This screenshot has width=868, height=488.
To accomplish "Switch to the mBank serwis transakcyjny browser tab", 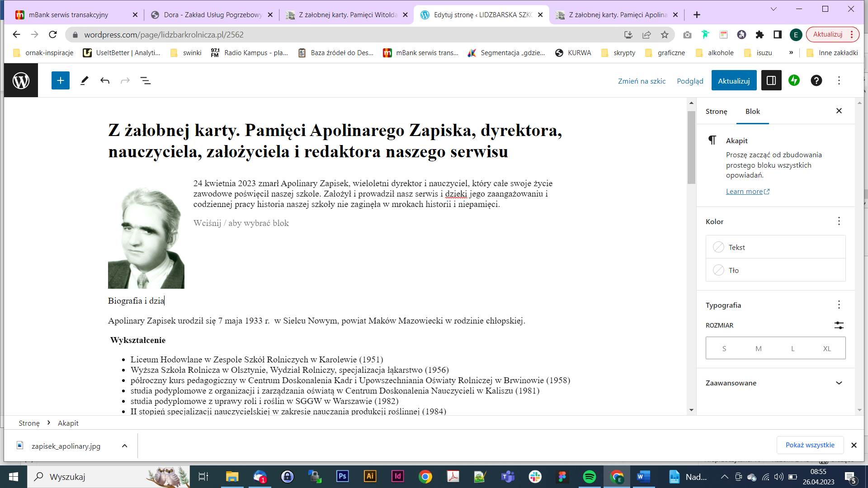I will click(x=68, y=14).
